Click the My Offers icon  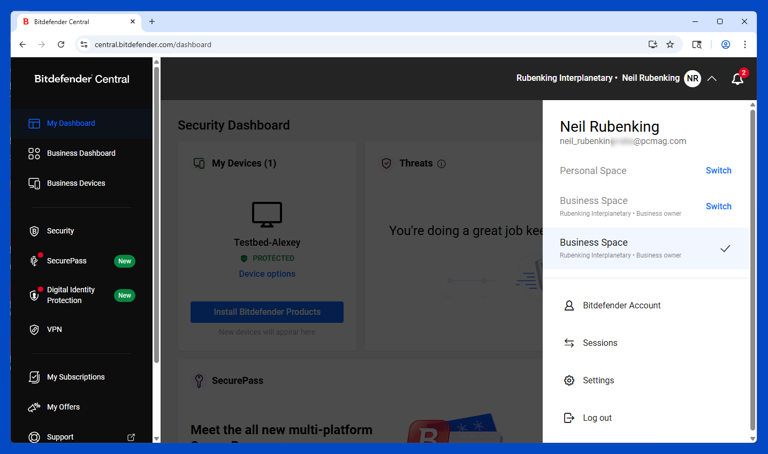[x=34, y=407]
